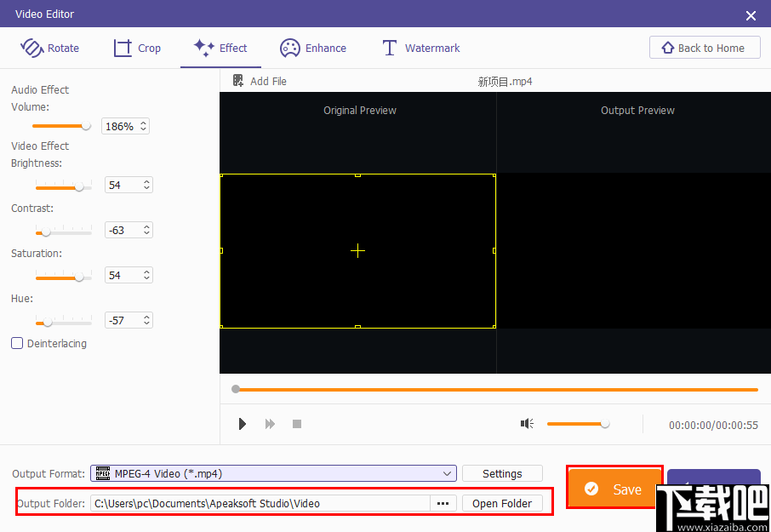The height and width of the screenshot is (532, 771).
Task: Open the Watermark editor
Action: coord(420,48)
